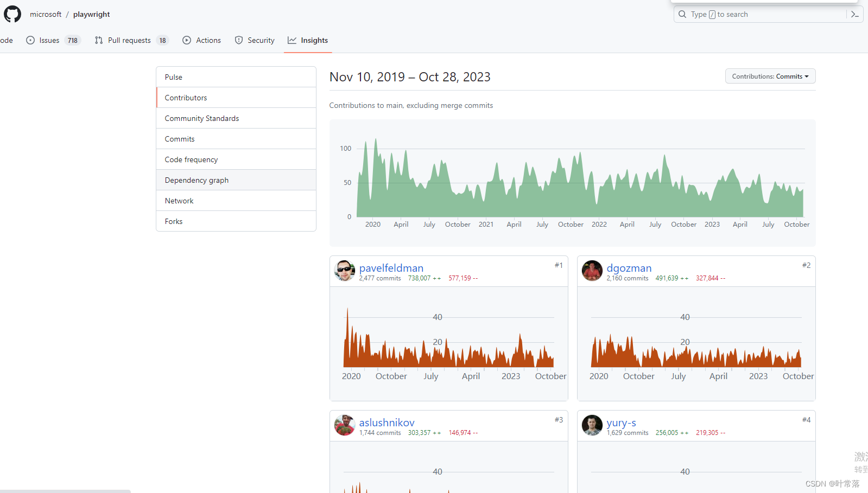Open Community Standards page
868x493 pixels.
click(x=236, y=118)
